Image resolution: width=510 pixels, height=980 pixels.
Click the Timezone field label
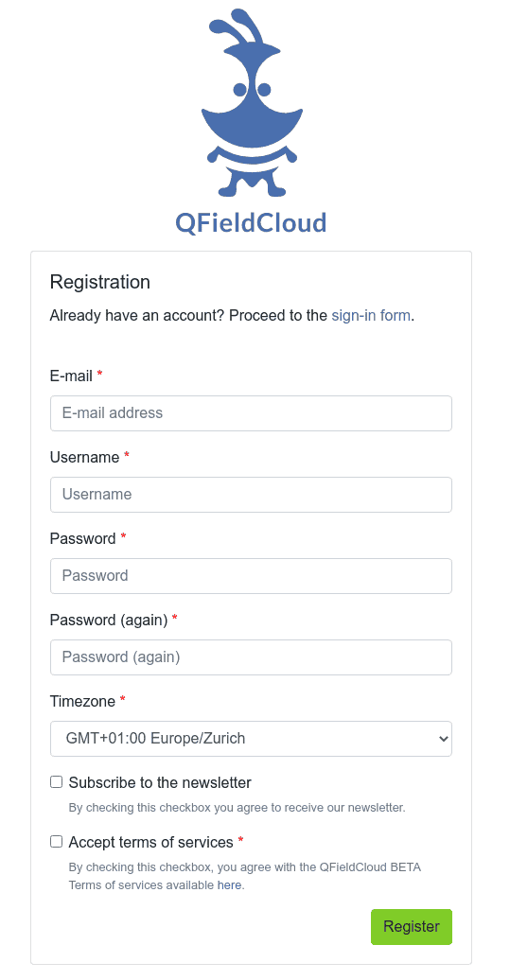82,701
